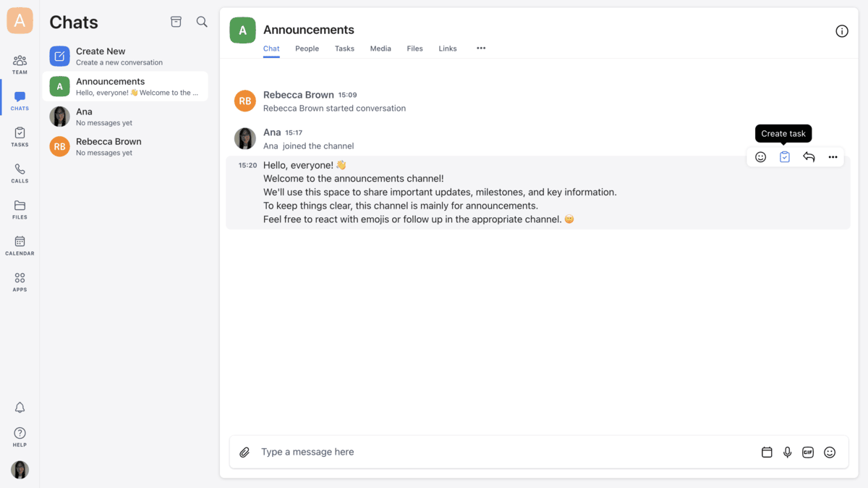Open the Team section in the sidebar

coord(20,64)
